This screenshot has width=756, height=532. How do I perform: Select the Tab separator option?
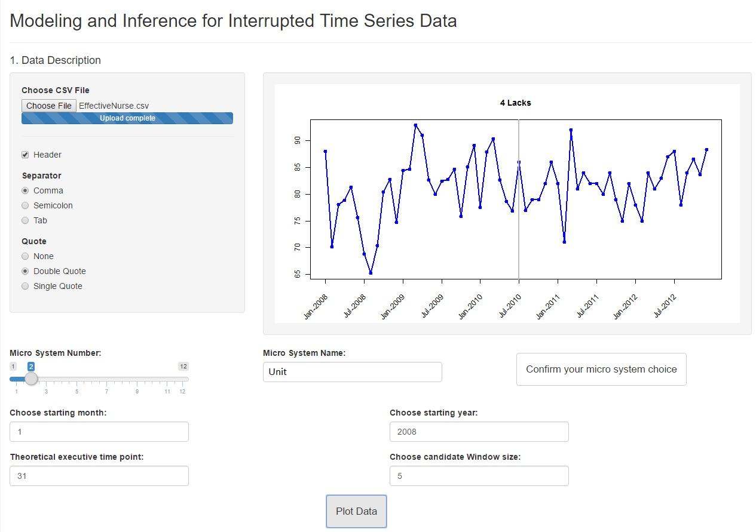coord(25,220)
